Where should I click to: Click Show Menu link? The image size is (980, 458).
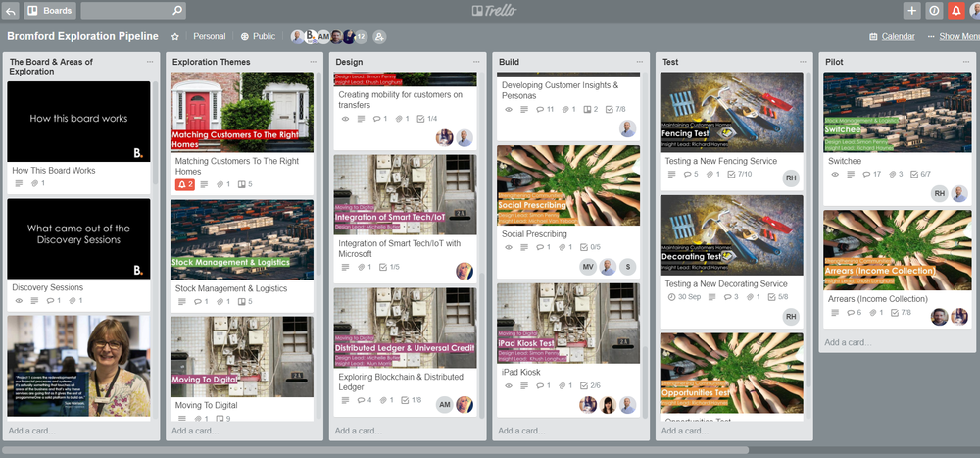954,37
